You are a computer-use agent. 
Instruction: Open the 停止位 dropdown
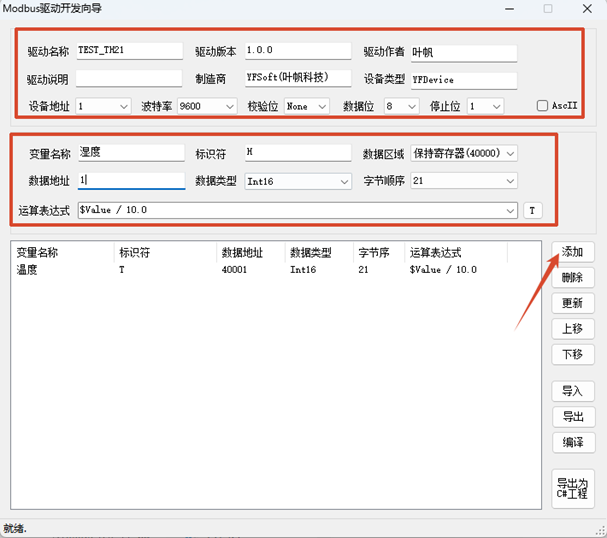click(485, 106)
